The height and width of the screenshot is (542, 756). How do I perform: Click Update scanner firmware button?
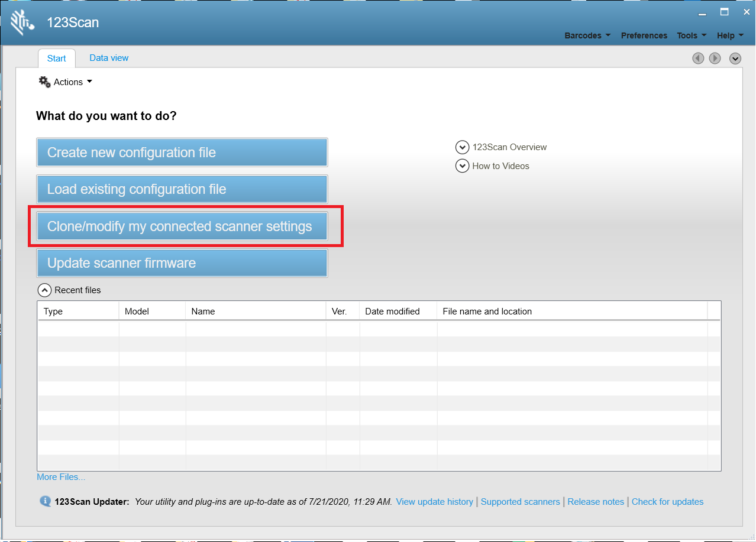182,263
